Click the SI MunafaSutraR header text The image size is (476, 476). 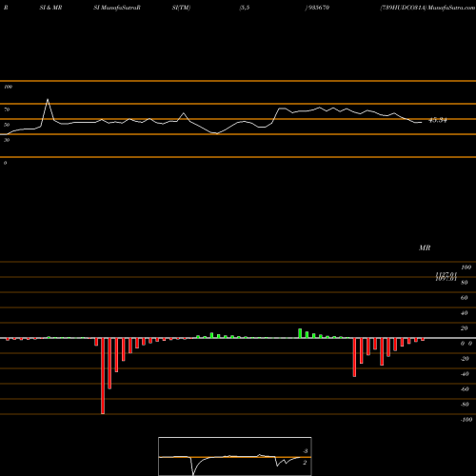point(117,8)
